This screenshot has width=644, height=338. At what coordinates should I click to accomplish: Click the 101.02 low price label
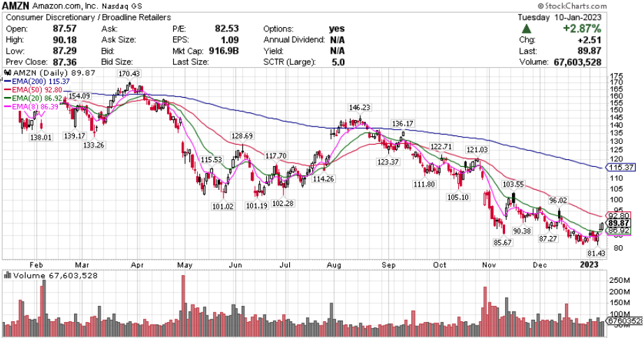tap(223, 206)
